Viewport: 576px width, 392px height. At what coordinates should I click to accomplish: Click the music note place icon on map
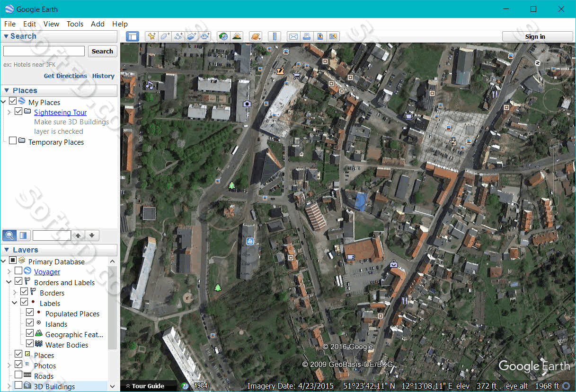pyautogui.click(x=150, y=85)
